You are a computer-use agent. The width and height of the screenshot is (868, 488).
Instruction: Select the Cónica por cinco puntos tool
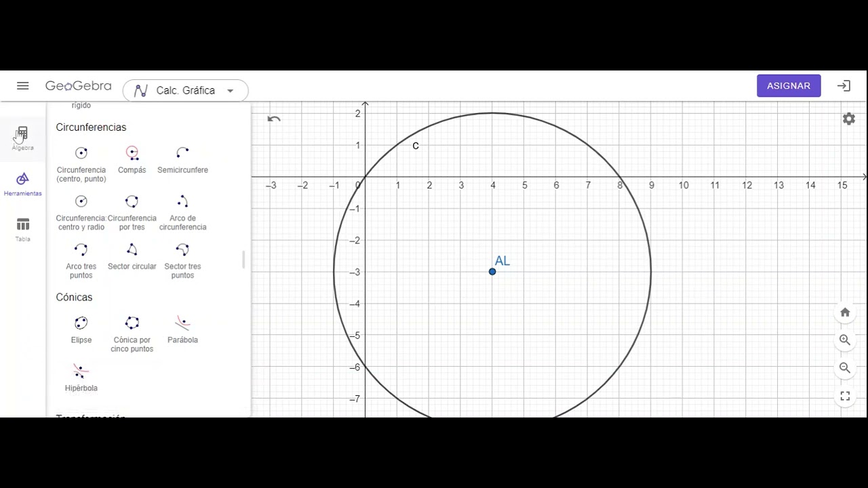click(132, 334)
